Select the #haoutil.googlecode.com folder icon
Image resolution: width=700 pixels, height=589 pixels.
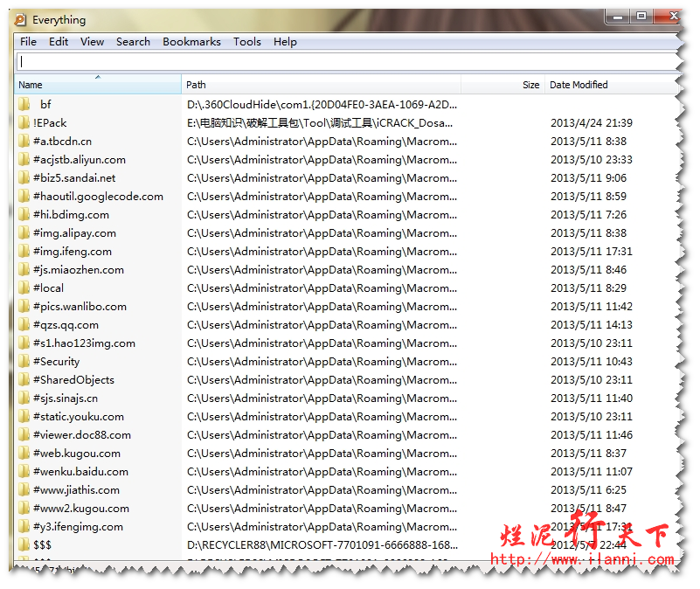[x=24, y=196]
